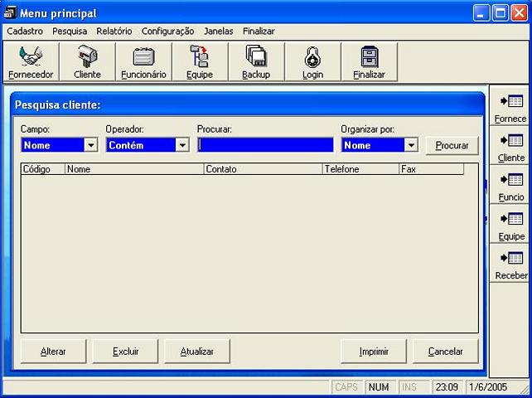
Task: Sort by the Contato column header
Action: coord(264,169)
